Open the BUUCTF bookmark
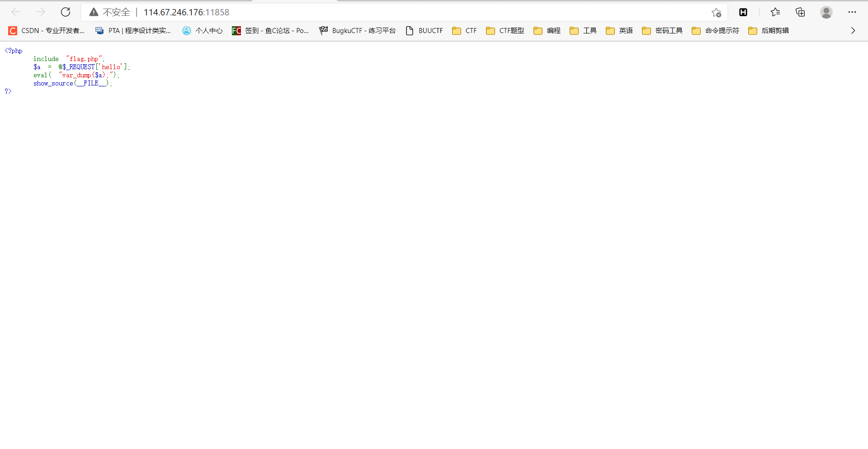Image resolution: width=868 pixels, height=449 pixels. [x=424, y=30]
